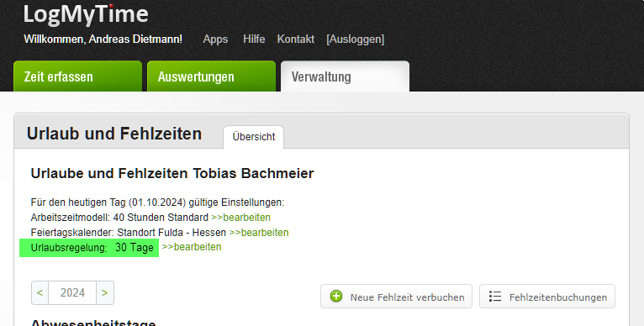The height and width of the screenshot is (326, 644).
Task: Open the Kontakt link
Action: pyautogui.click(x=296, y=39)
